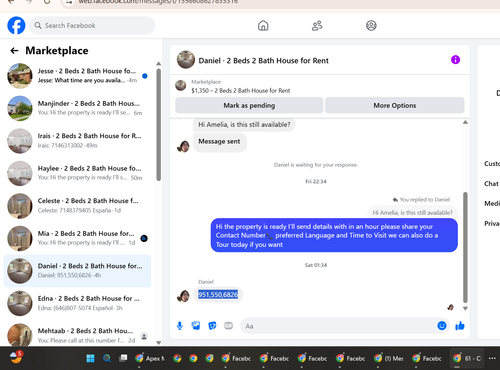Open Mia's conversation in the list
Screen dimensions: 500x370
pyautogui.click(x=77, y=238)
